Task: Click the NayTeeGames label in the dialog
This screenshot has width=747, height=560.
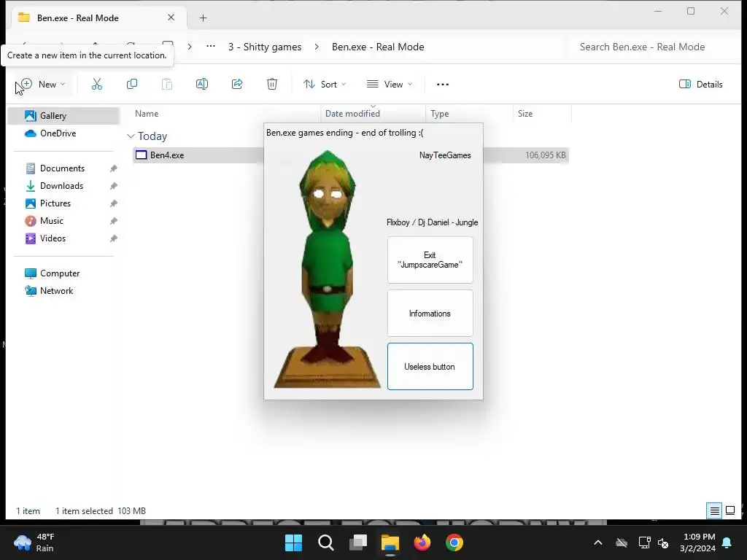Action: (x=445, y=155)
